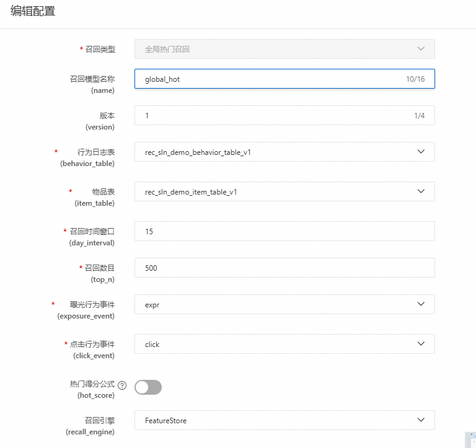Click the 编辑配置 page title
The height and width of the screenshot is (448, 476).
(x=33, y=11)
